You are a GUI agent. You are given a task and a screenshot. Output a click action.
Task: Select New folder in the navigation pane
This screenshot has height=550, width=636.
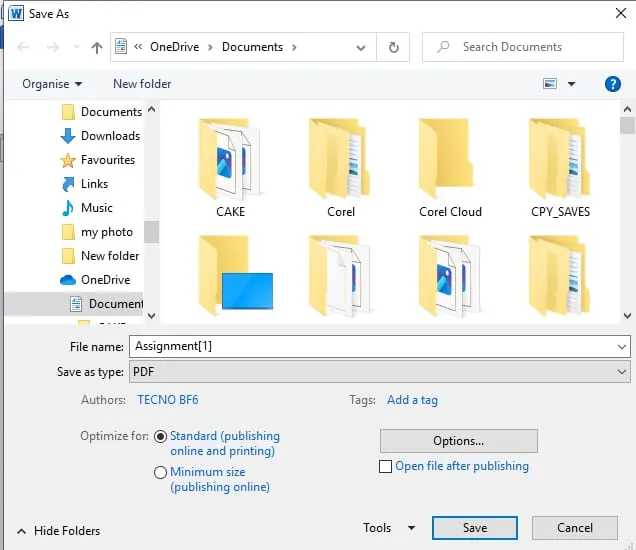(x=100, y=256)
